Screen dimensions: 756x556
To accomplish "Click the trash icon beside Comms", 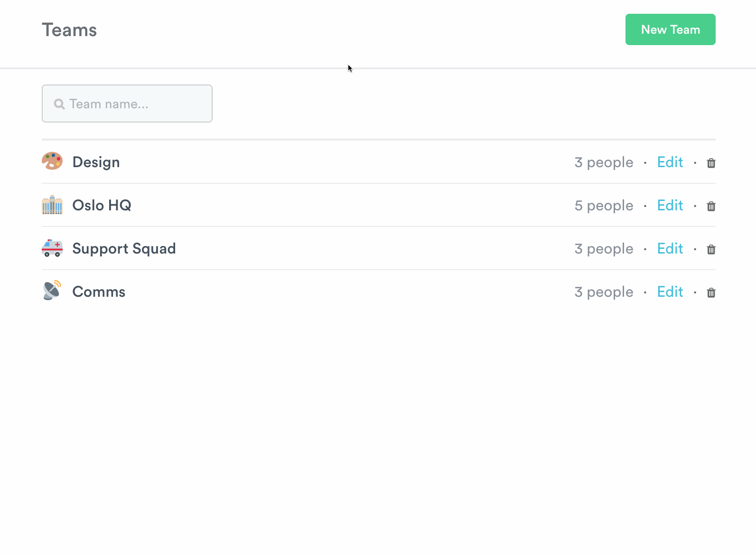I will [x=711, y=292].
